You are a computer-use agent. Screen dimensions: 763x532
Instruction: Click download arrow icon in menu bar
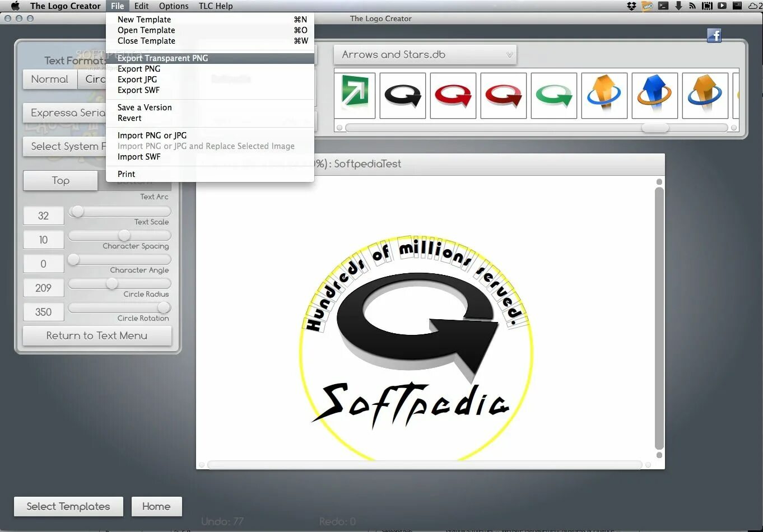678,6
